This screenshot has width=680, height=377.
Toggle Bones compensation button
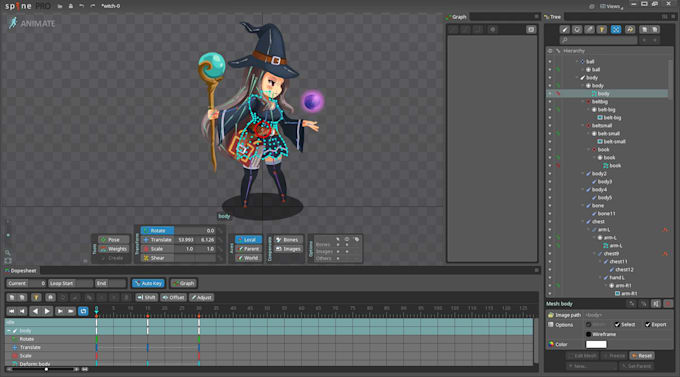tap(288, 239)
